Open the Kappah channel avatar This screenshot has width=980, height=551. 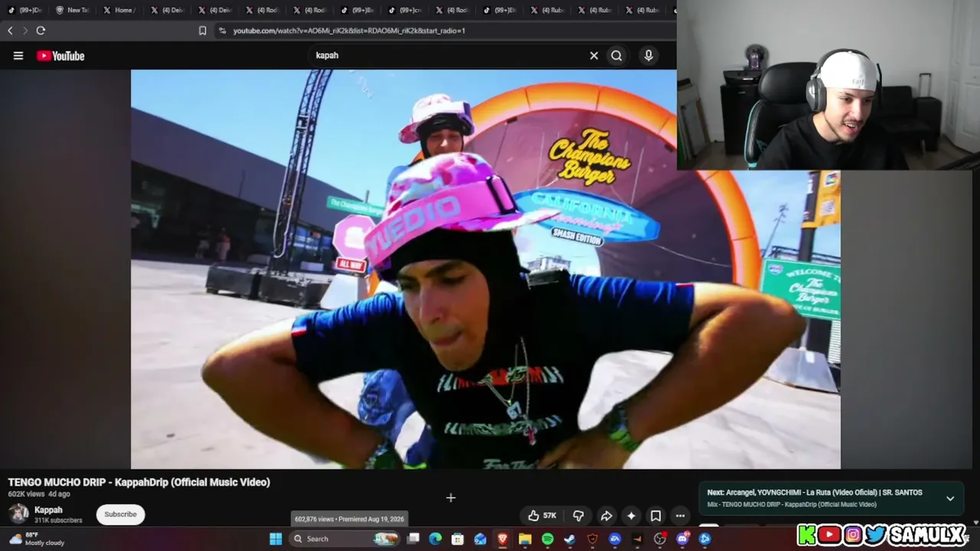[x=18, y=514]
